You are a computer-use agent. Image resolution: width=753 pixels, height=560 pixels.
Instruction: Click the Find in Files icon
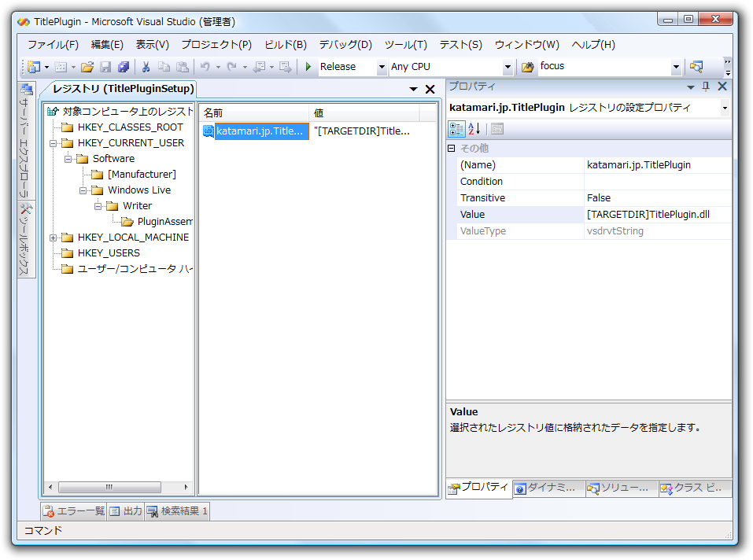coord(527,67)
